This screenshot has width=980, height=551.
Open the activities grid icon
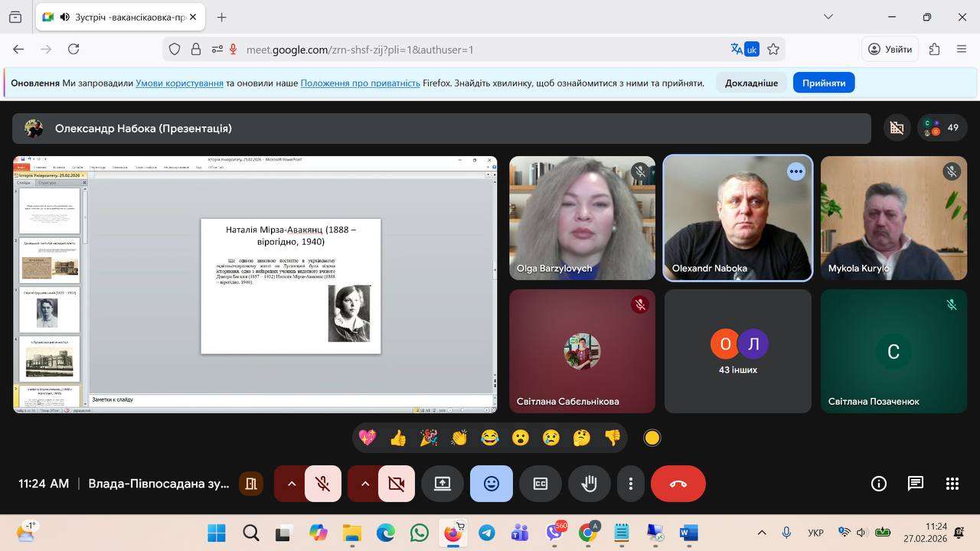point(952,484)
